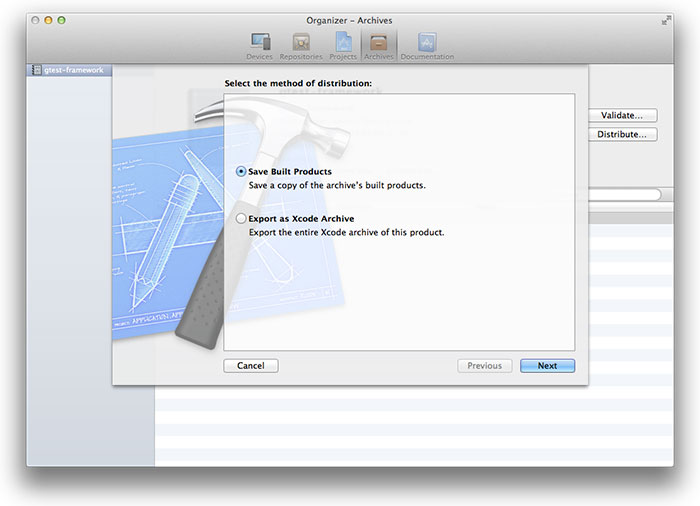
Task: Select the Archives toolbar icon
Action: point(379,45)
